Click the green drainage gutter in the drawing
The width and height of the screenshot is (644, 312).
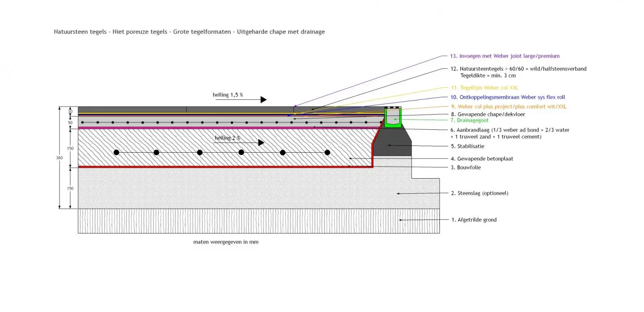(x=393, y=119)
